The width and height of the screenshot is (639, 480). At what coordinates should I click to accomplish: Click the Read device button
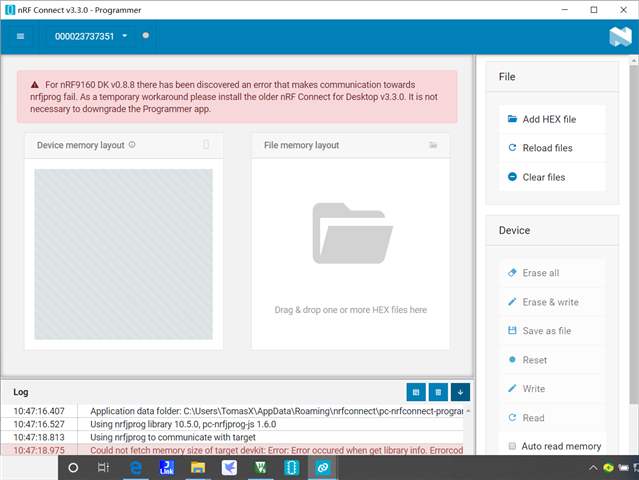point(552,418)
